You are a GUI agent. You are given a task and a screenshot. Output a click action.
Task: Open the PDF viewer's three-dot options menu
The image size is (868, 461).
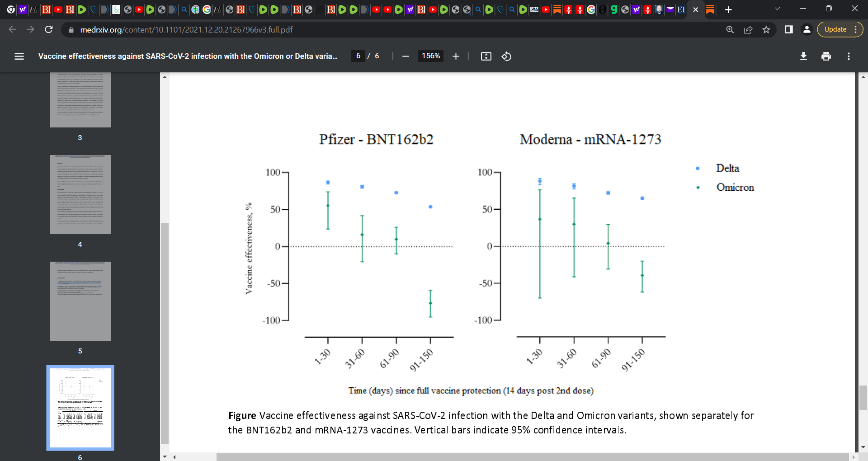[849, 56]
